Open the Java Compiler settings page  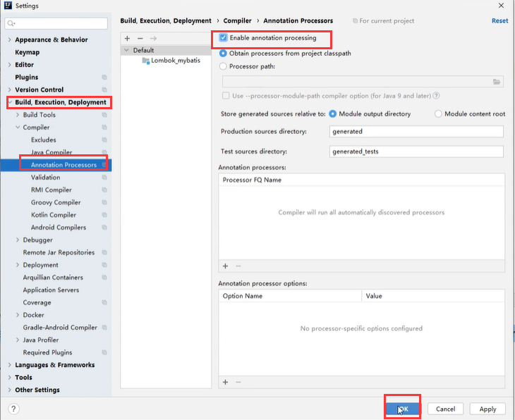[51, 152]
